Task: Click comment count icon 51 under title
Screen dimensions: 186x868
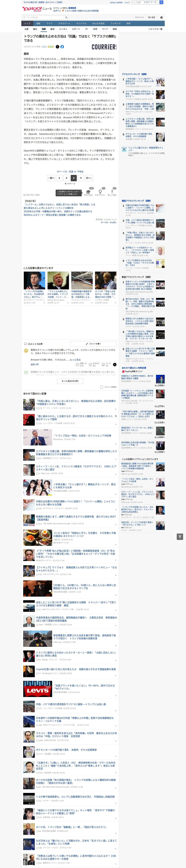Action: [x=44, y=47]
